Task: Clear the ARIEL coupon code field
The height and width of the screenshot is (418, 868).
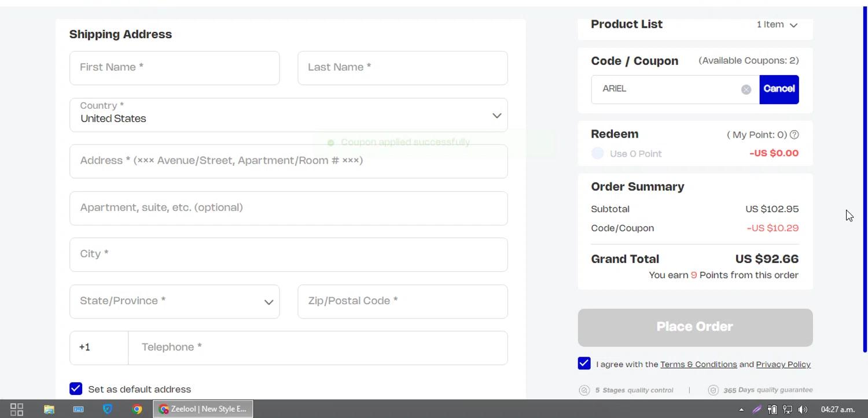Action: pos(746,90)
